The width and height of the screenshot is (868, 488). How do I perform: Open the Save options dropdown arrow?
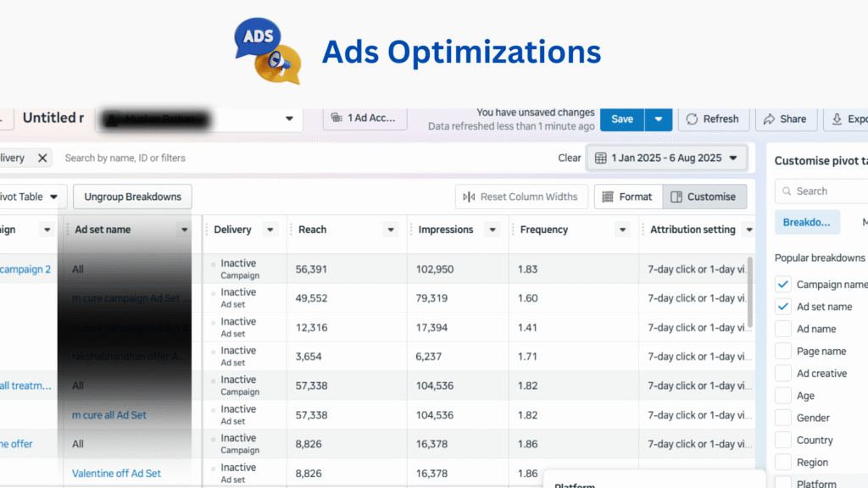[x=659, y=119]
